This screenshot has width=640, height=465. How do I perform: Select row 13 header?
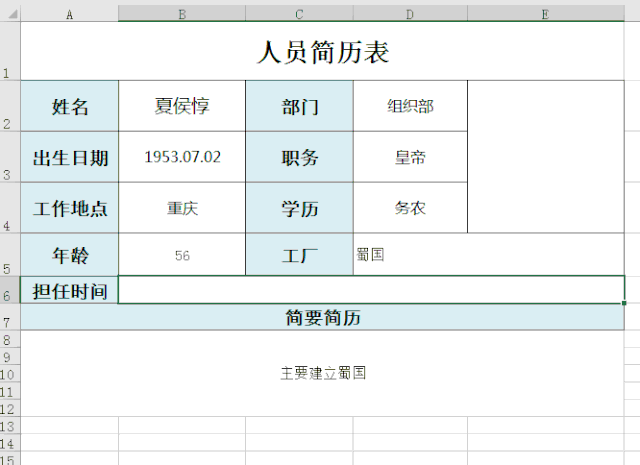point(10,425)
